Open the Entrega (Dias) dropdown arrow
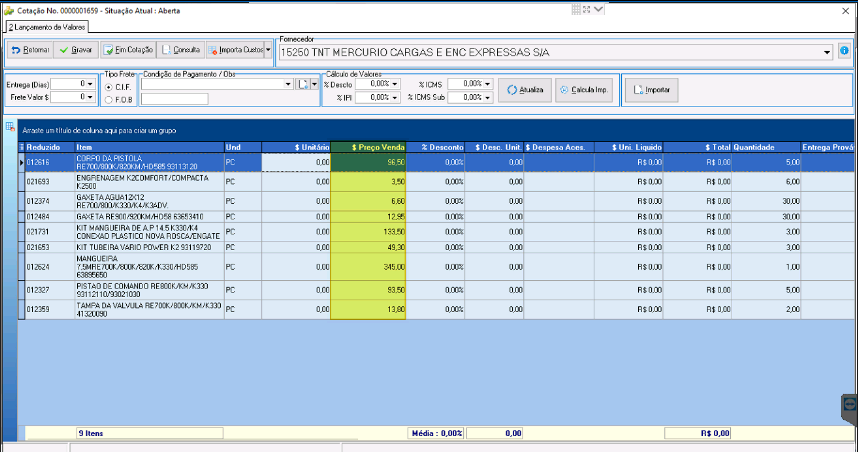Screen dimensions: 858x452 90,84
